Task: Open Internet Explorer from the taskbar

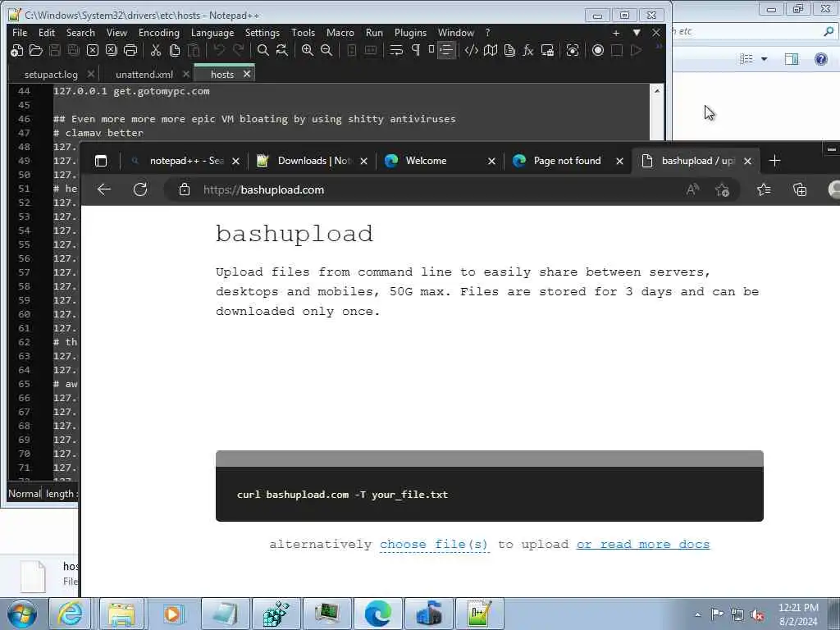Action: [71, 614]
